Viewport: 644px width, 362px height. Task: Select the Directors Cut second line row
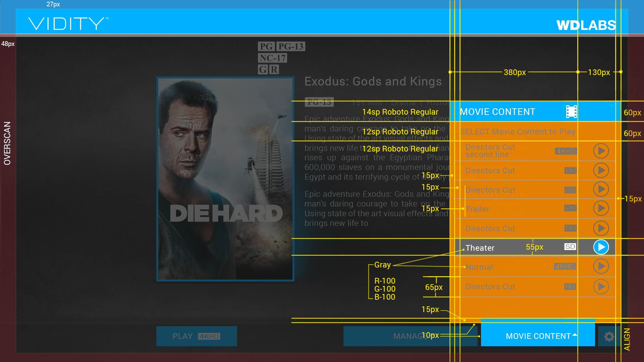(535, 151)
